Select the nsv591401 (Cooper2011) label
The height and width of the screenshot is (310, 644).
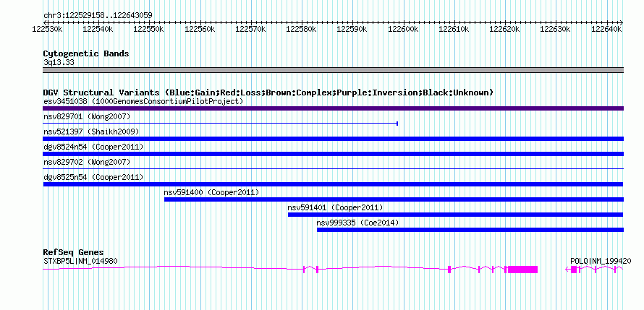(x=335, y=207)
